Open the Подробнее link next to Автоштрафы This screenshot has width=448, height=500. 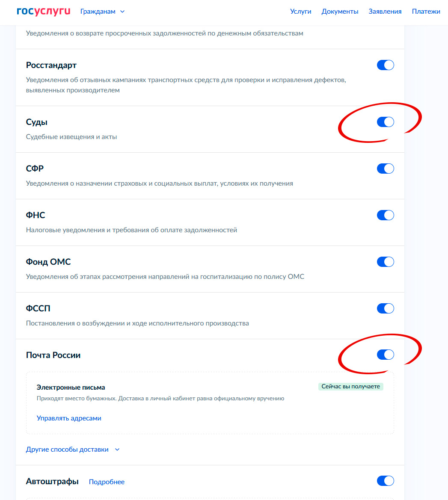click(x=107, y=482)
